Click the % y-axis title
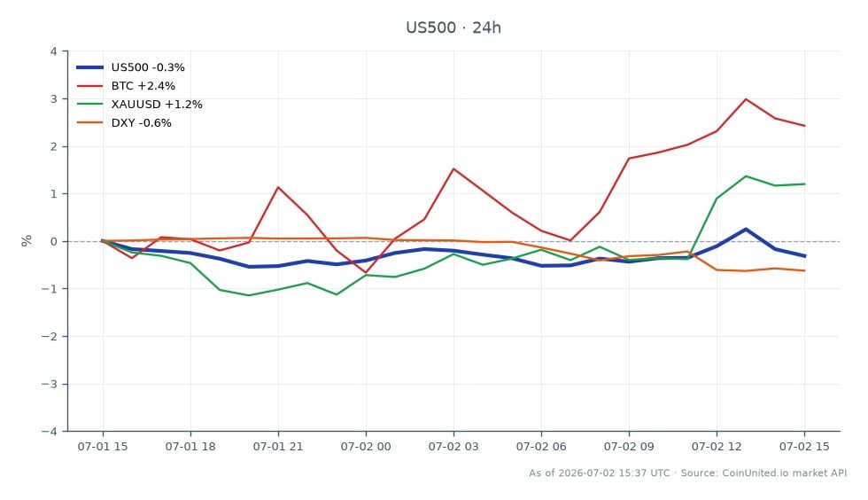 (27, 240)
